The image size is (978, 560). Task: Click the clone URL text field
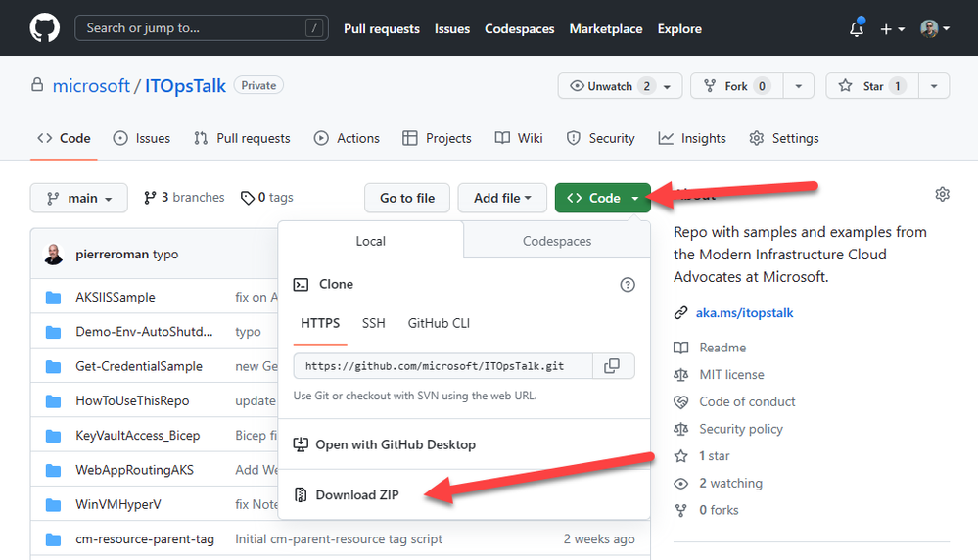pyautogui.click(x=442, y=366)
